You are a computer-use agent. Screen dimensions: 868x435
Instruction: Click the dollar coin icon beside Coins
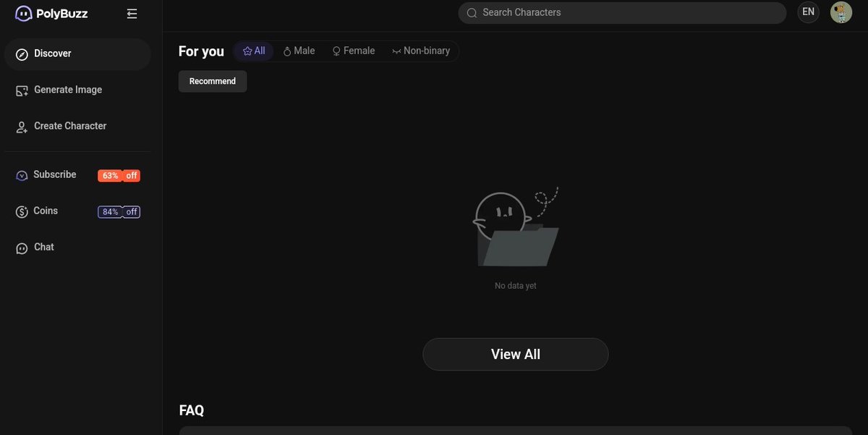(x=22, y=211)
